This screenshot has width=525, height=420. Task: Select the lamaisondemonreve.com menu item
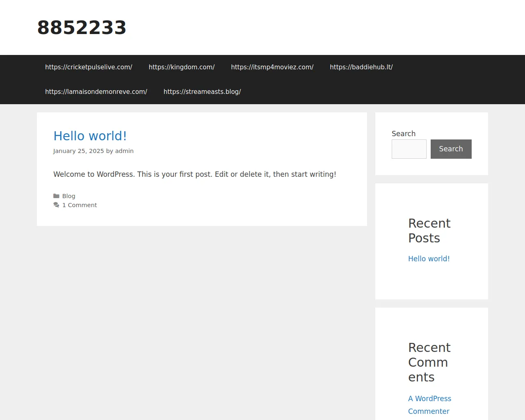point(96,92)
